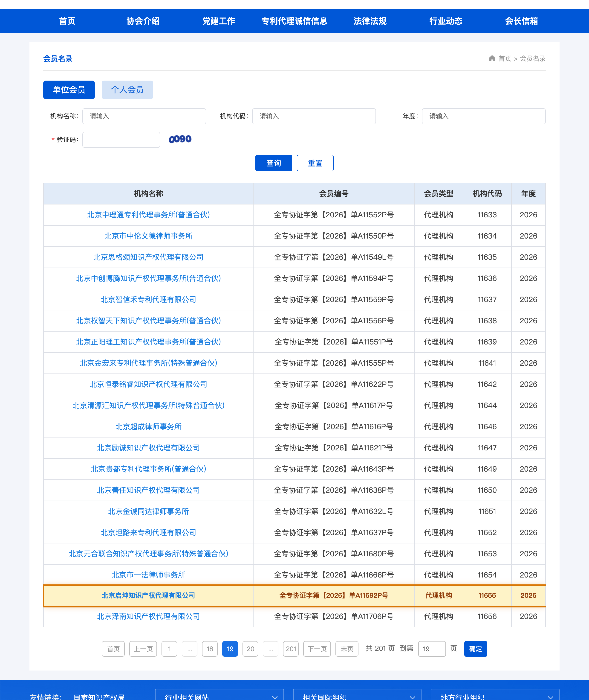Focus the 机构名称 input field

coord(144,116)
